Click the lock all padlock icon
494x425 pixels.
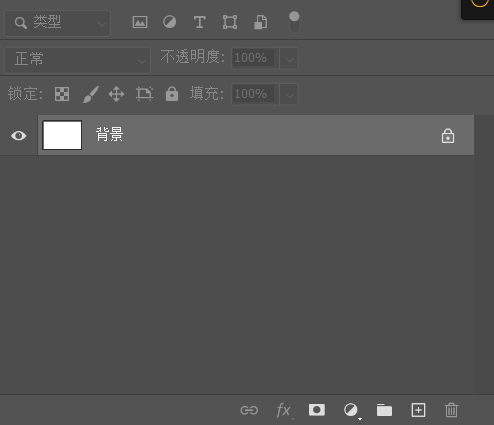coord(172,94)
